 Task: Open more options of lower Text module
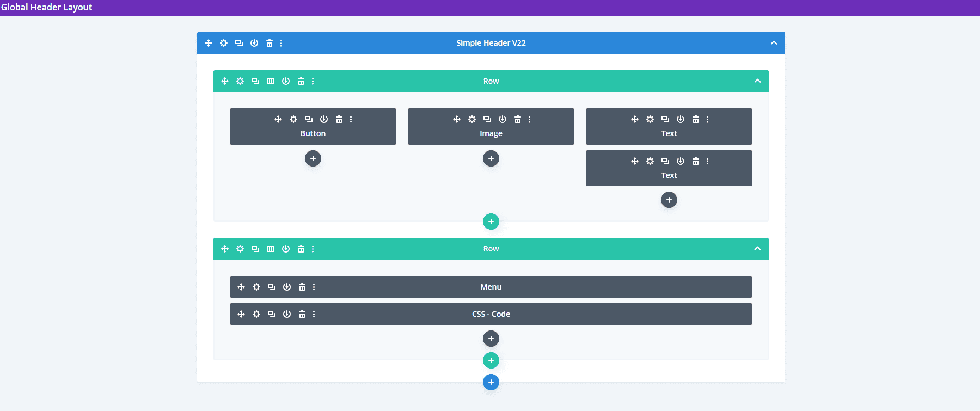pos(708,161)
